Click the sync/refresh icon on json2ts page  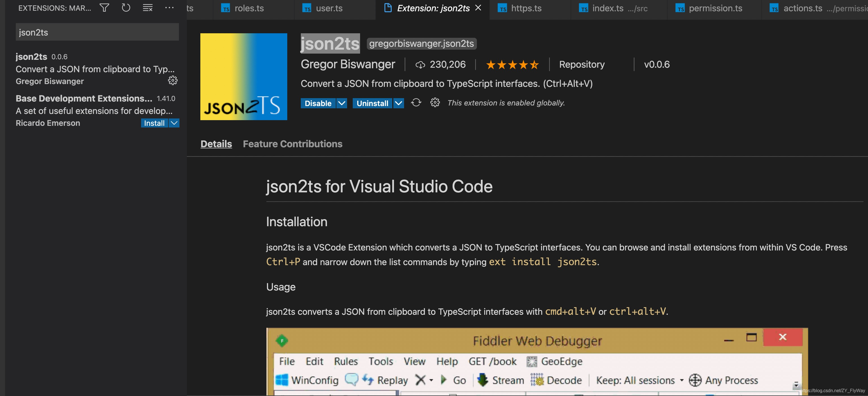[415, 102]
